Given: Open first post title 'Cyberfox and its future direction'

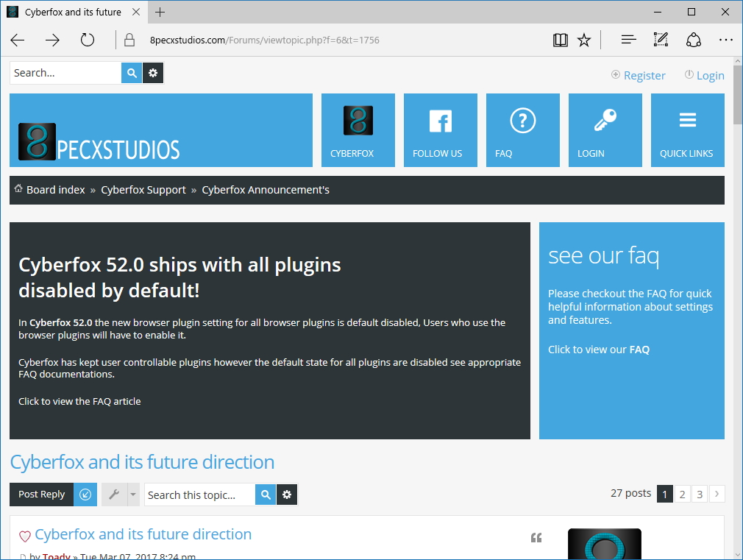Looking at the screenshot, I should point(143,534).
